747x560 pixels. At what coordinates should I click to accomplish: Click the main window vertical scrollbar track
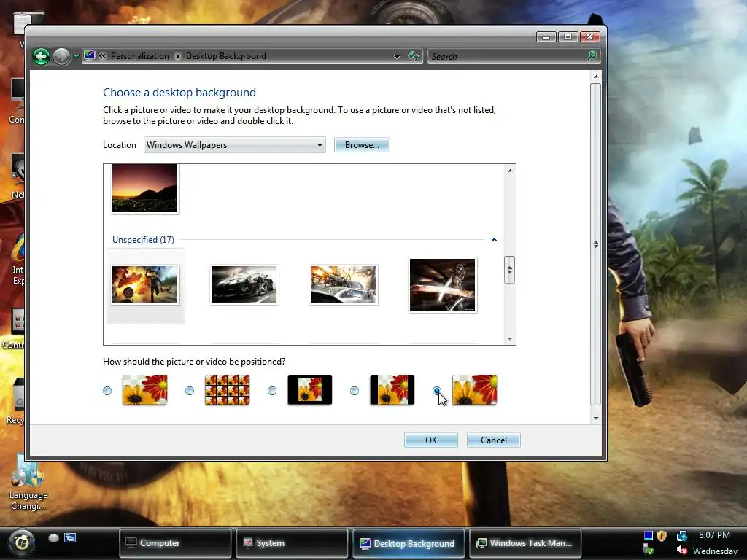595,244
